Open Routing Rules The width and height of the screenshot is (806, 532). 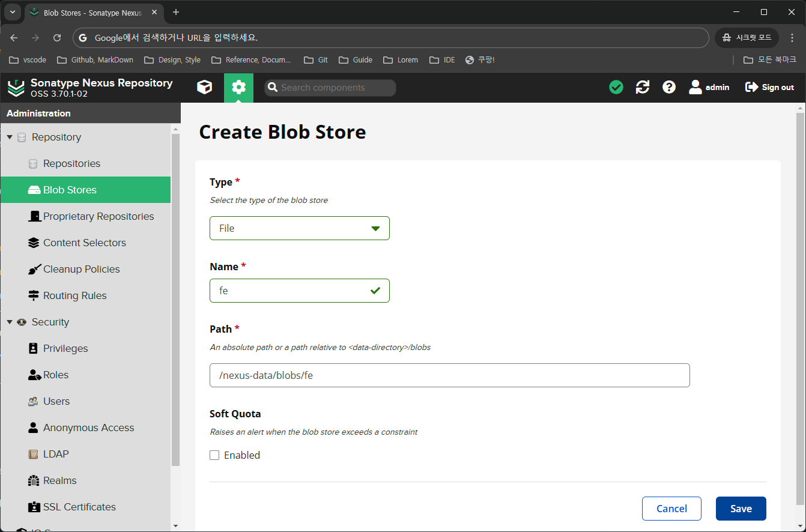click(x=85, y=295)
